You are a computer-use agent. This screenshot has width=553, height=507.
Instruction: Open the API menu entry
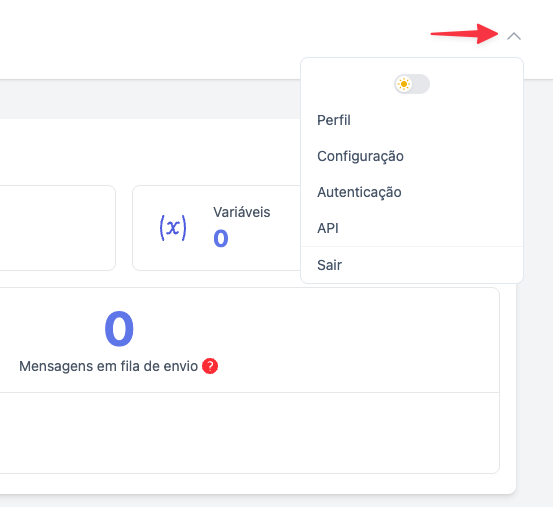[328, 228]
